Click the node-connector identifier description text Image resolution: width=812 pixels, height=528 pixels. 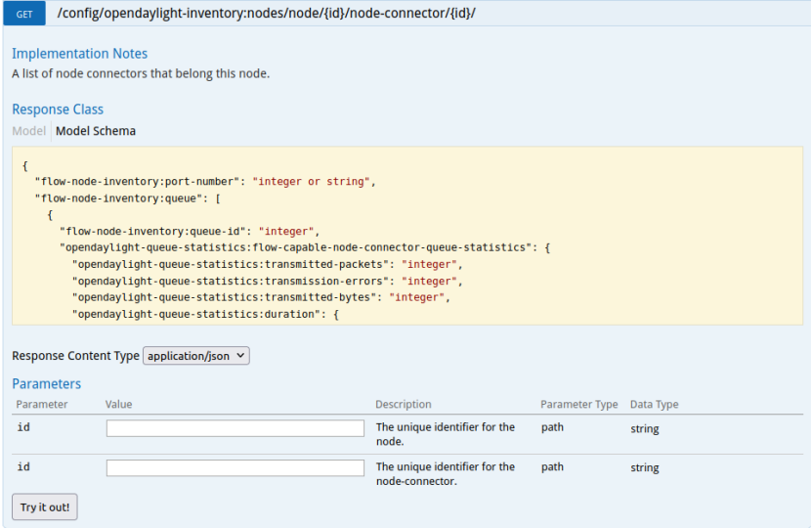pyautogui.click(x=445, y=474)
